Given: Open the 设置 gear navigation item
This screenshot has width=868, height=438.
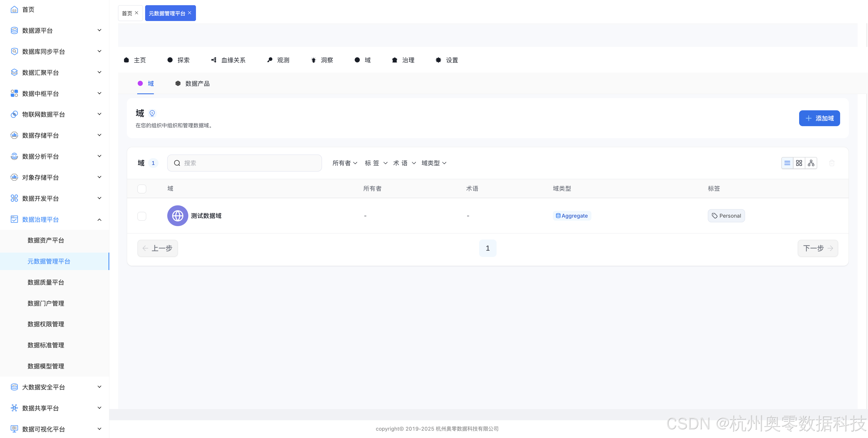Looking at the screenshot, I should point(447,60).
